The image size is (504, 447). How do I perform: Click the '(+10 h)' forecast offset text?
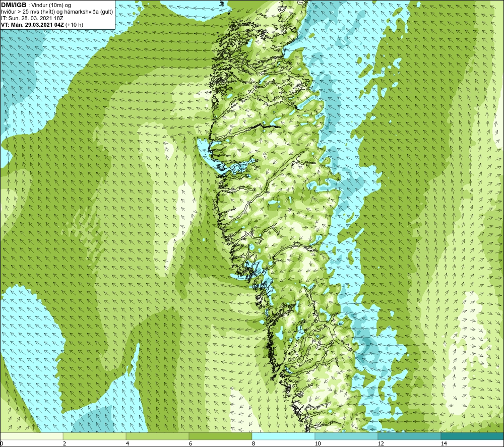(x=74, y=25)
